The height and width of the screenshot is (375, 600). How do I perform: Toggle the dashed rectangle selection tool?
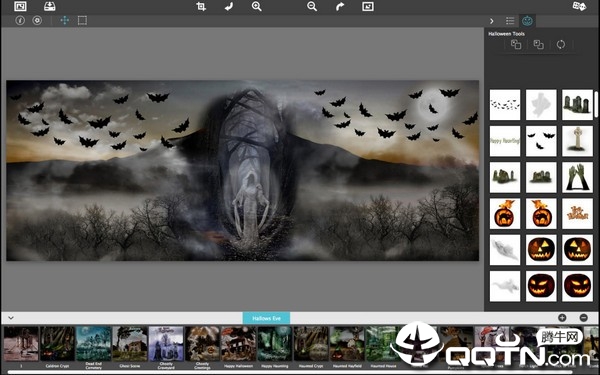click(x=82, y=20)
